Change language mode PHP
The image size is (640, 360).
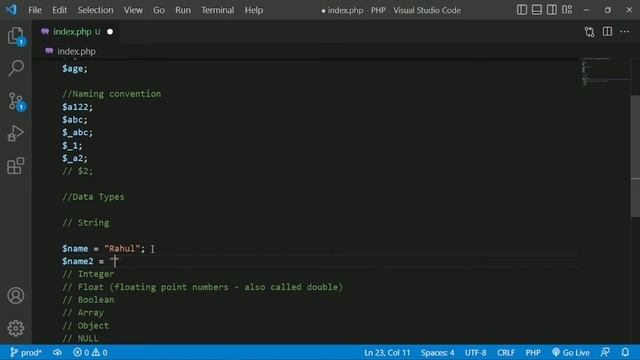coord(533,352)
